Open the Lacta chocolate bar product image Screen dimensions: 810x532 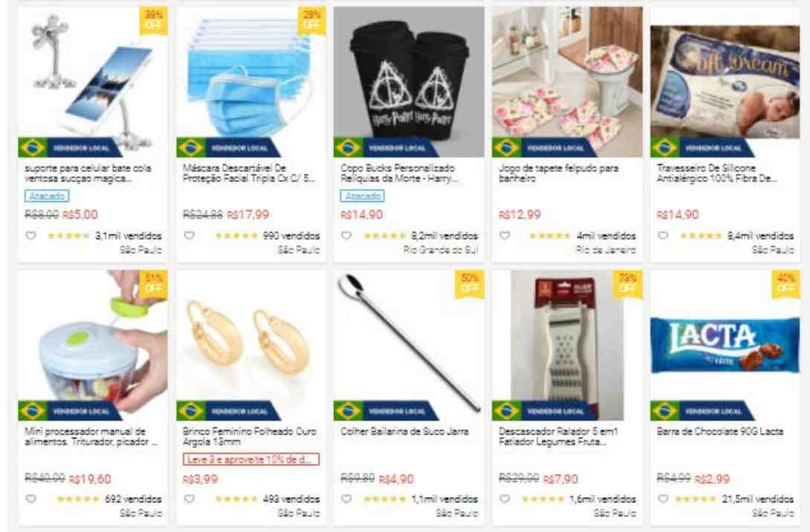pos(725,345)
